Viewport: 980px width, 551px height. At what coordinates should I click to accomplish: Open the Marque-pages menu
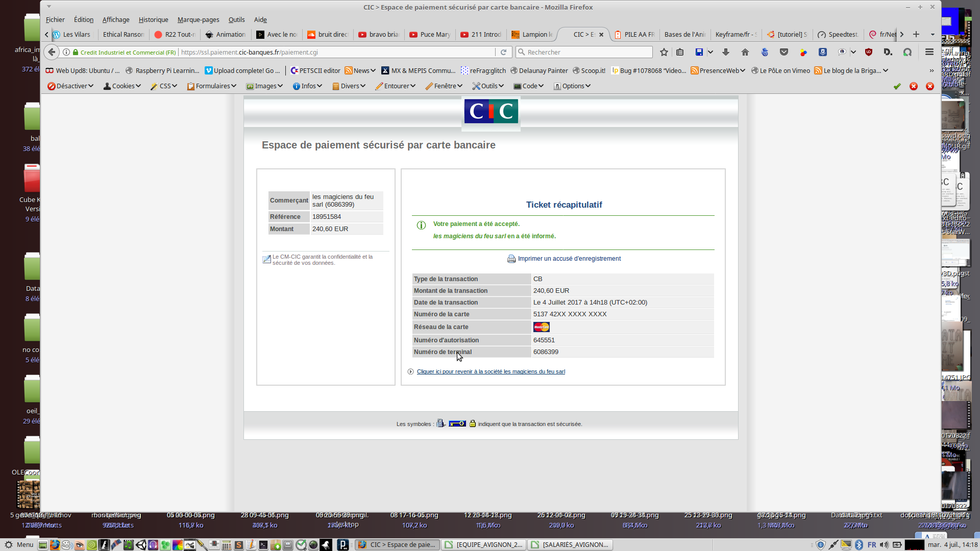tap(198, 19)
